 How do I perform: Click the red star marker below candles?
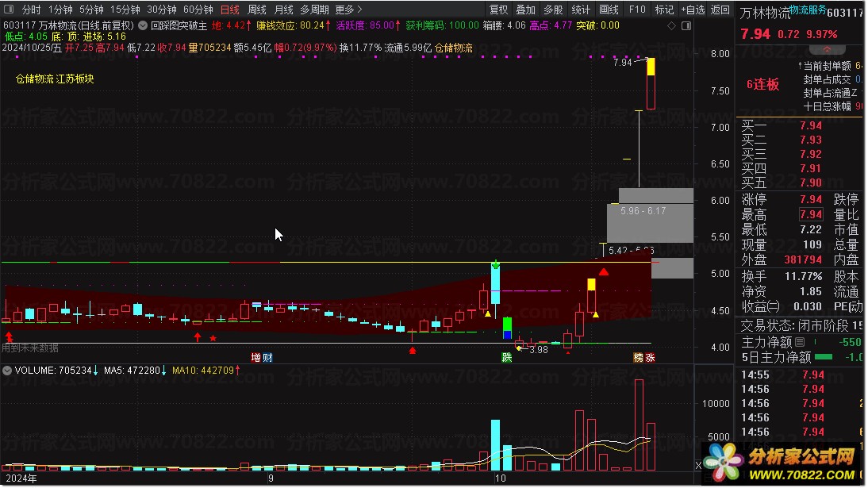(213, 338)
